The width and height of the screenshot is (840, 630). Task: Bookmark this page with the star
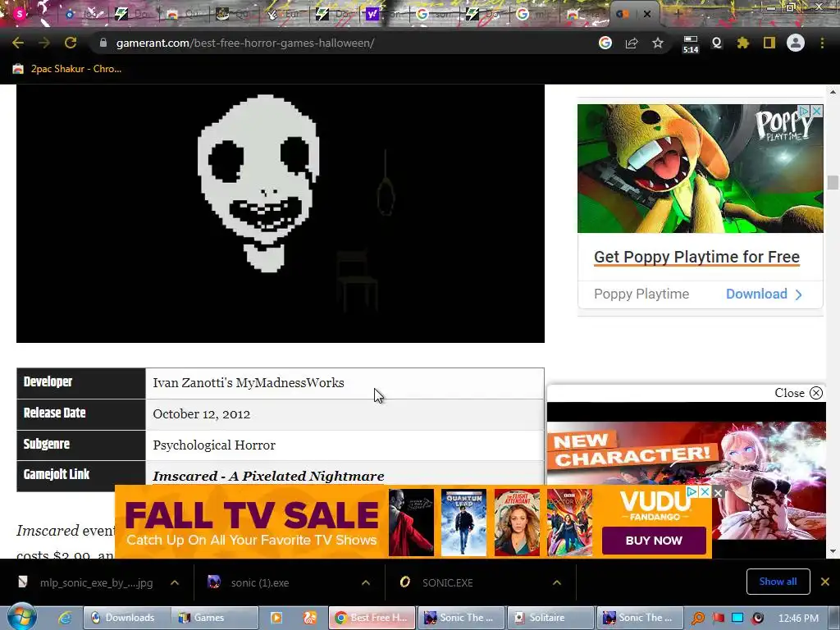coord(658,43)
